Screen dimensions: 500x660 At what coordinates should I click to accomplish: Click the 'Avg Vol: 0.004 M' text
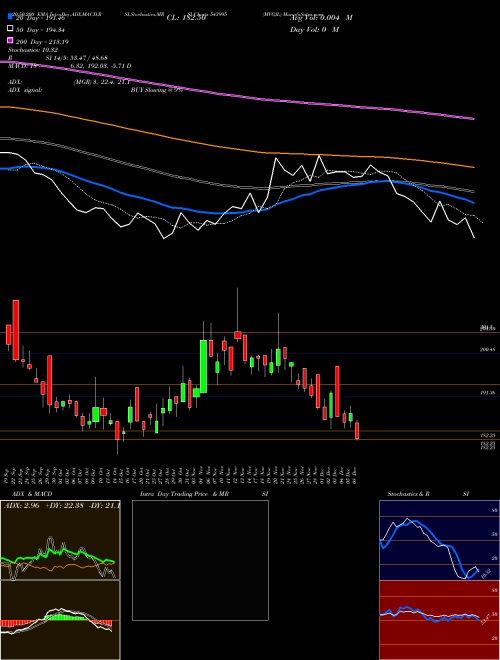(321, 18)
